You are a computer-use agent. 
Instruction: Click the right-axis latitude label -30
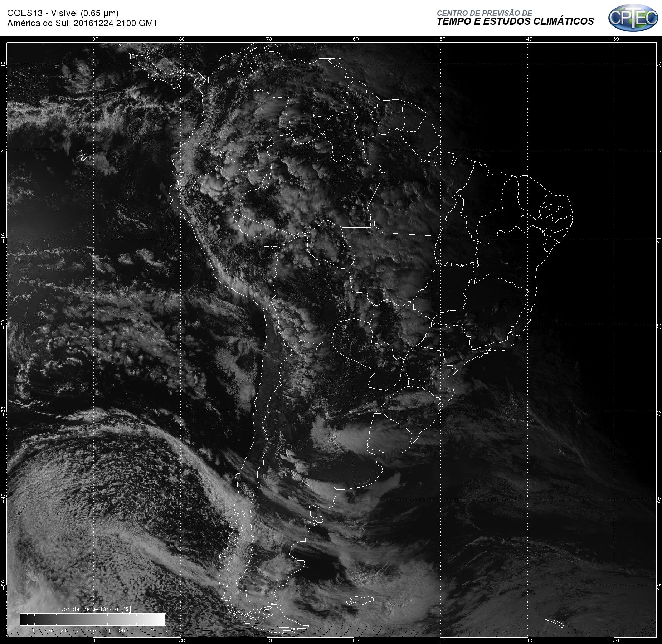[659, 411]
